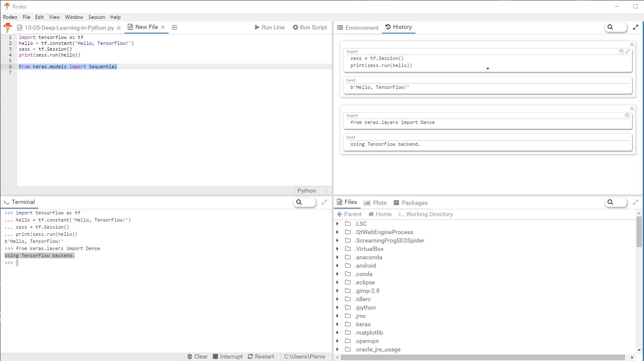Click the C:\Users\Pierre working directory label

click(x=305, y=356)
